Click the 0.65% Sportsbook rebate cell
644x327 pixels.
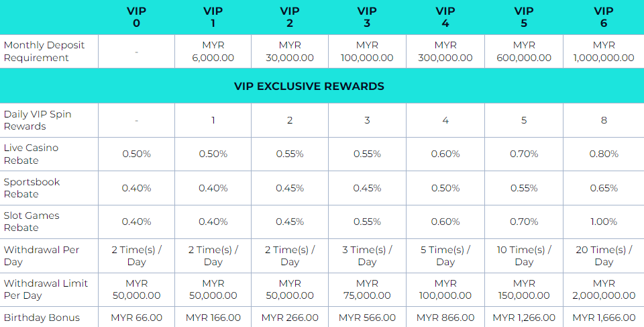pos(604,188)
